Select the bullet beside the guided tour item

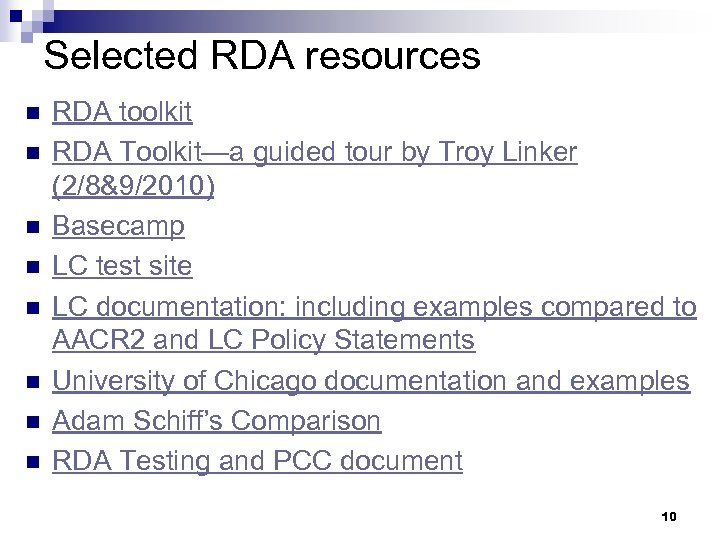32,154
